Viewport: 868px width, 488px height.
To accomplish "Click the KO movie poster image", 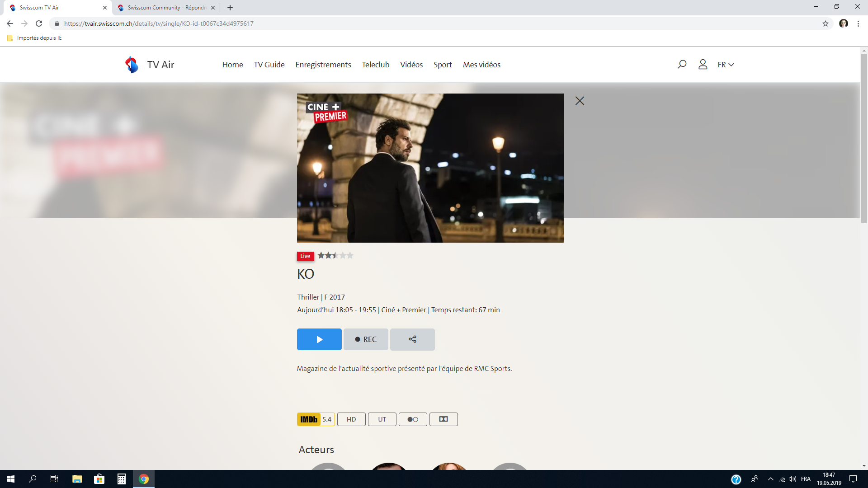I will pyautogui.click(x=430, y=168).
